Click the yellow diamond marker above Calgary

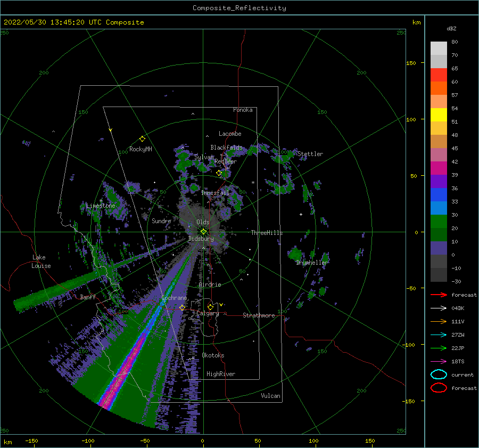tap(210, 307)
